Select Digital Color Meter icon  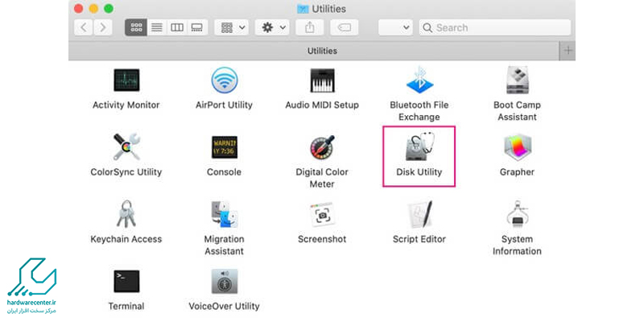(322, 147)
